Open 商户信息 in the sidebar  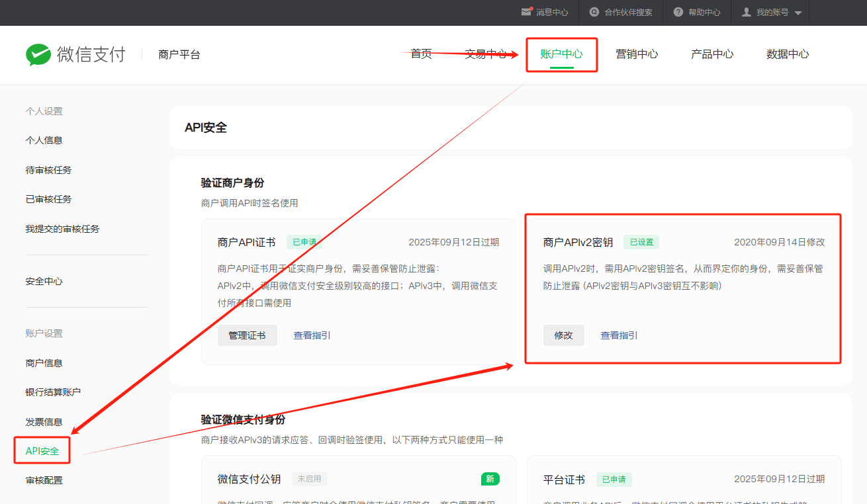44,363
